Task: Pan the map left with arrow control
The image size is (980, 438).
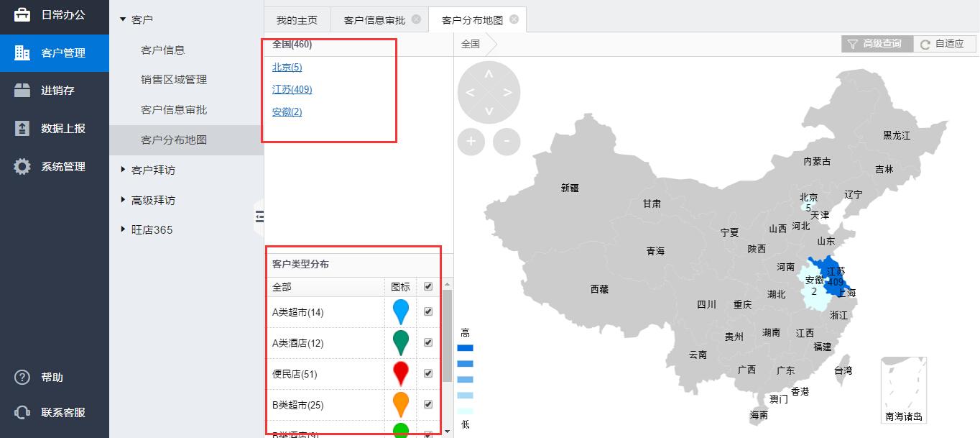Action: click(x=470, y=93)
